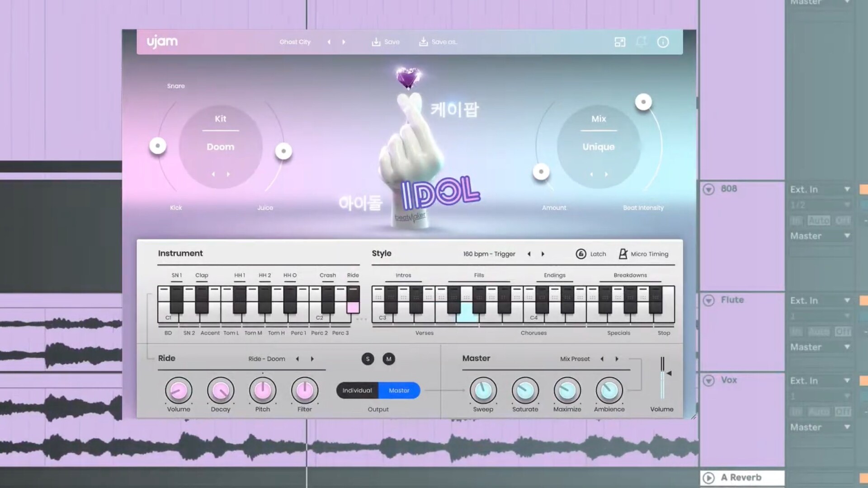Click the Juice slider handle
This screenshot has height=488, width=868.
coord(283,151)
